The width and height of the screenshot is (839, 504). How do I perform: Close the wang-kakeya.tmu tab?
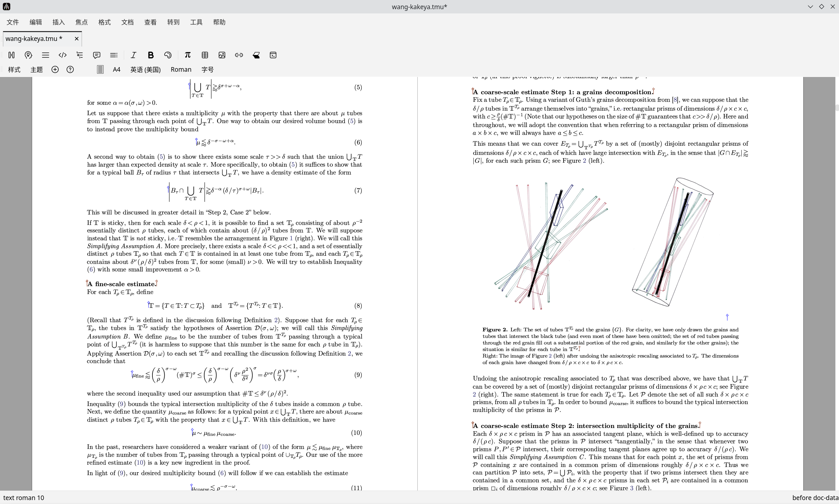76,39
